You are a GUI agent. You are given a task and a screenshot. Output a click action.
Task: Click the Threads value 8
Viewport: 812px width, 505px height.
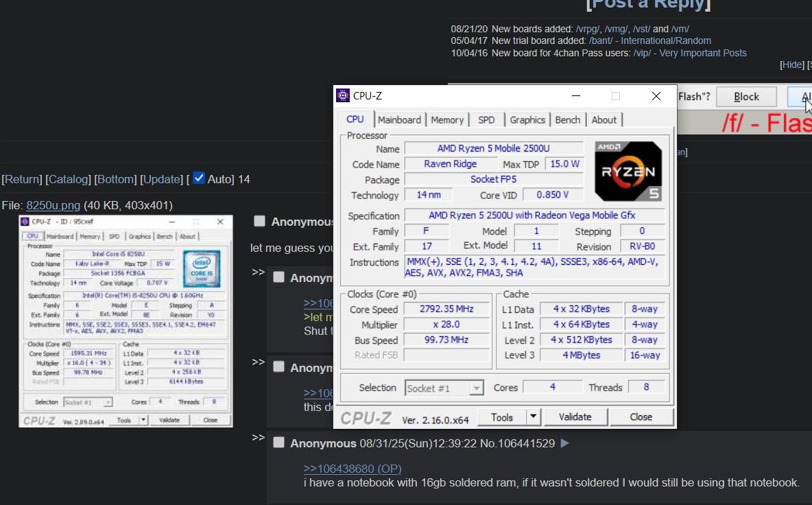click(x=646, y=387)
